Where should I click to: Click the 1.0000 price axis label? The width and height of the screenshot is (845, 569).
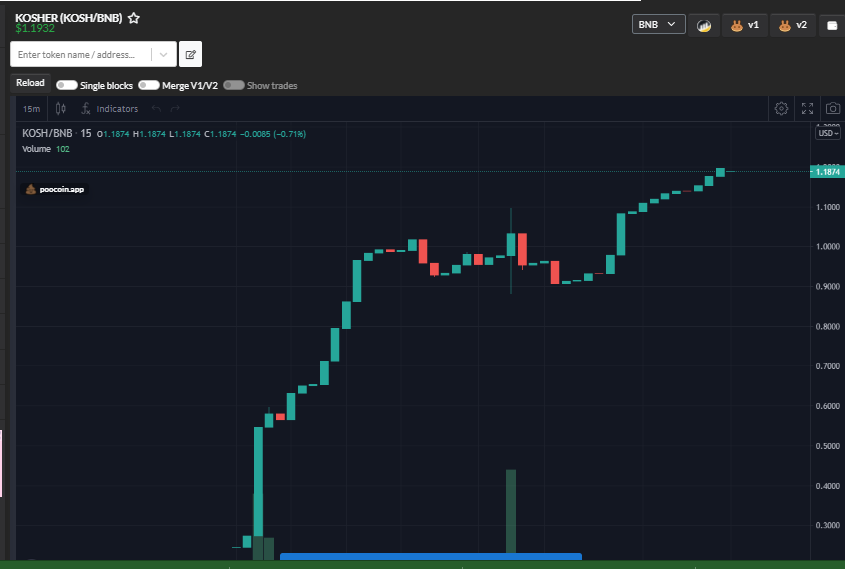pyautogui.click(x=828, y=247)
